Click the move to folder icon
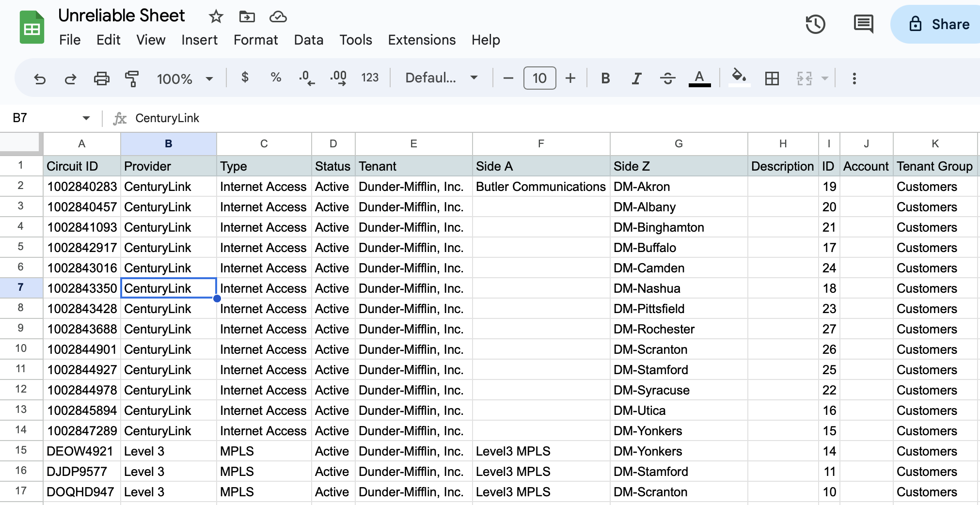The width and height of the screenshot is (980, 505). point(247,17)
